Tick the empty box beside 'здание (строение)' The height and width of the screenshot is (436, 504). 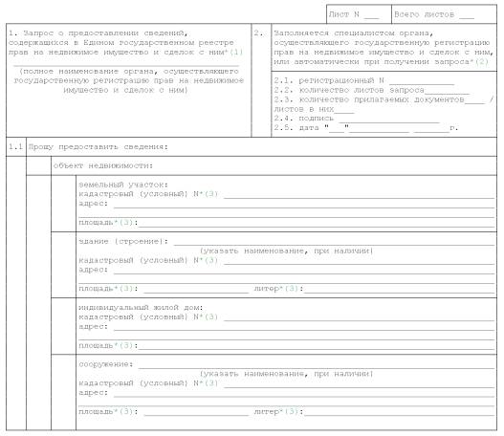pyautogui.click(x=64, y=265)
